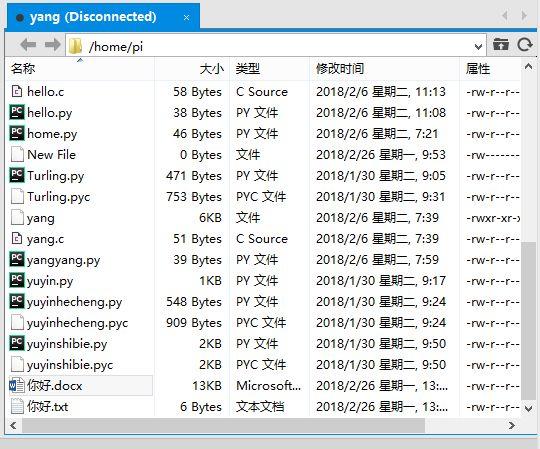Click the yuyinshibie.pyc file icon
This screenshot has width=540, height=449.
[17, 365]
